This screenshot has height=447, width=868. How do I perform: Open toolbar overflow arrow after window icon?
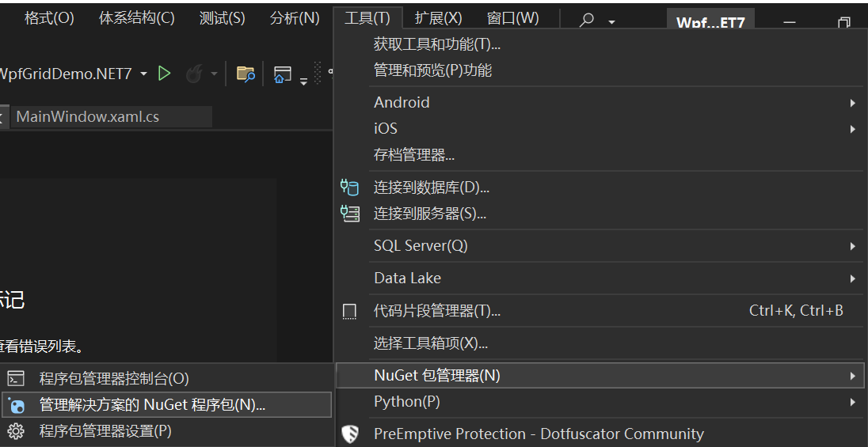(x=303, y=81)
